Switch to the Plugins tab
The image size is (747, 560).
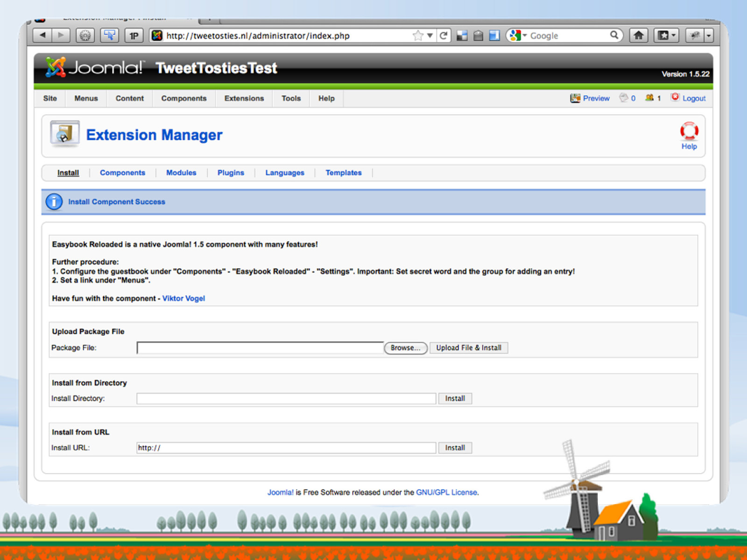[x=231, y=173]
